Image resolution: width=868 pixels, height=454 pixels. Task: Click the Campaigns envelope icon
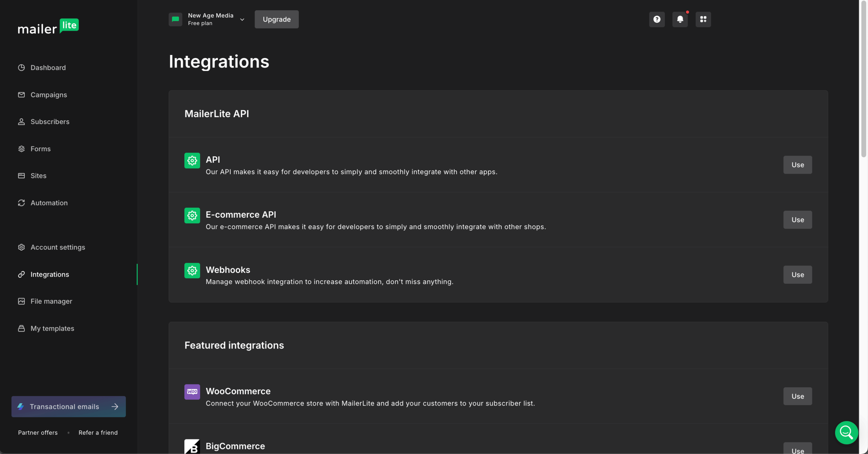click(21, 95)
